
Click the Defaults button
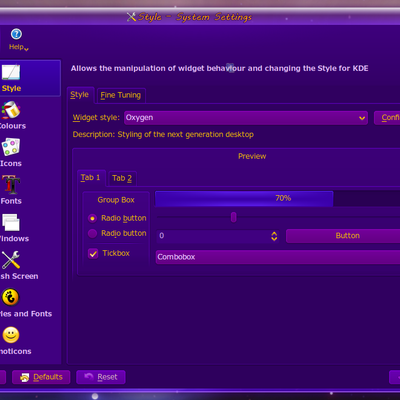[41, 377]
